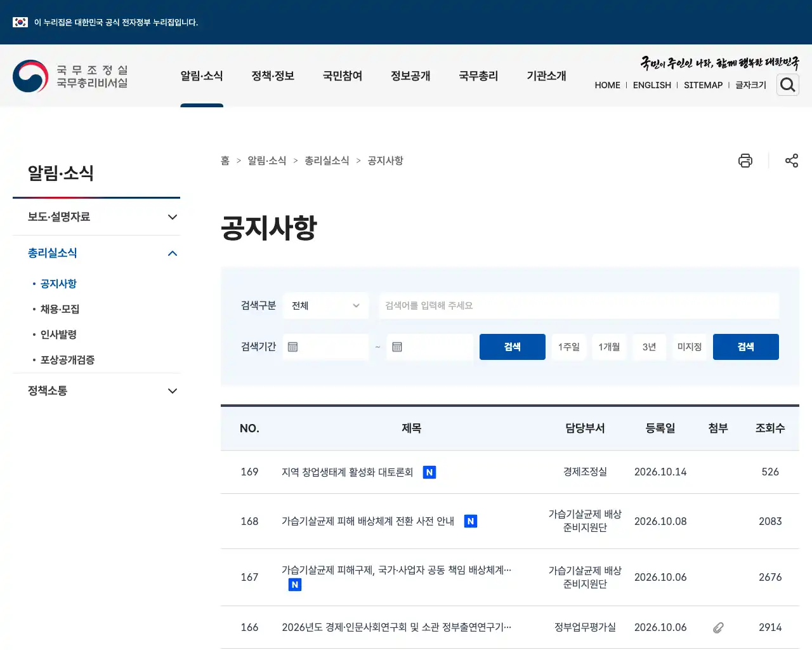Screen dimensions: 812x650
Task: Open the start date calendar icon
Action: tap(293, 347)
